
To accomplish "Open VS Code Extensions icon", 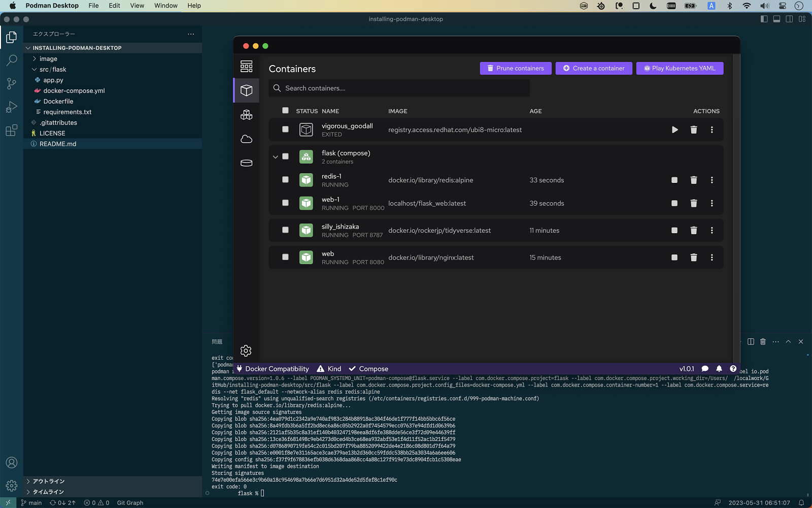I will [11, 131].
